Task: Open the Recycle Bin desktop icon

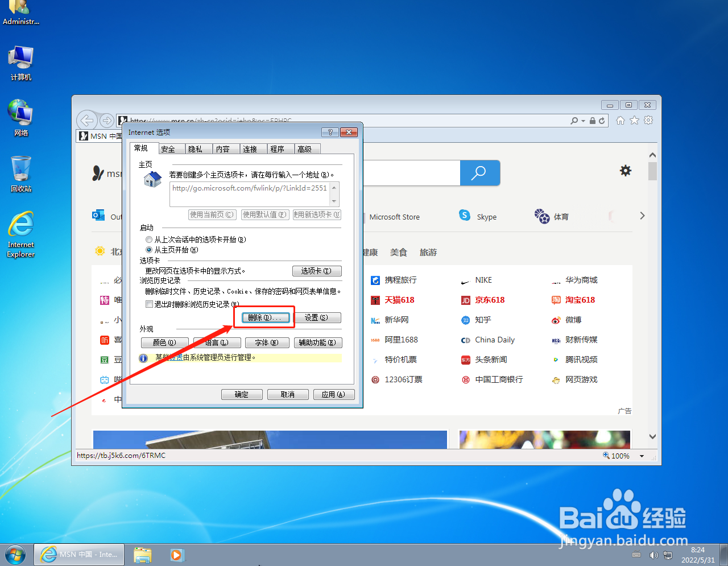Action: 21,173
